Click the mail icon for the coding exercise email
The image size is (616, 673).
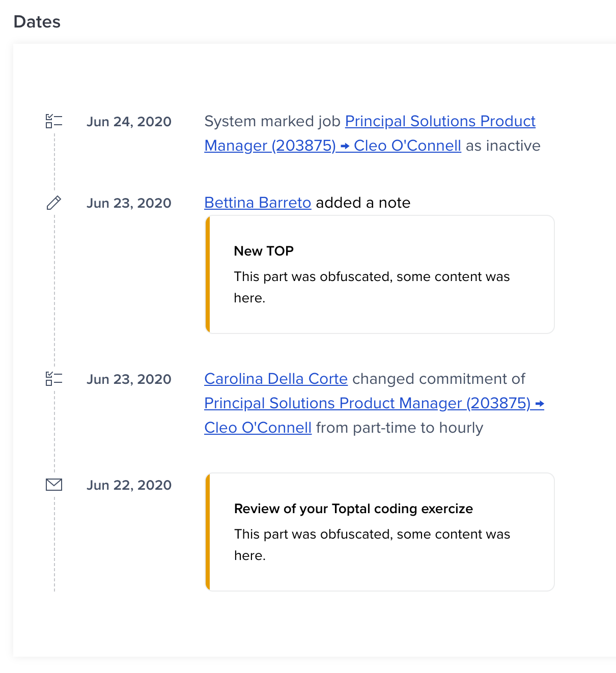click(x=53, y=484)
